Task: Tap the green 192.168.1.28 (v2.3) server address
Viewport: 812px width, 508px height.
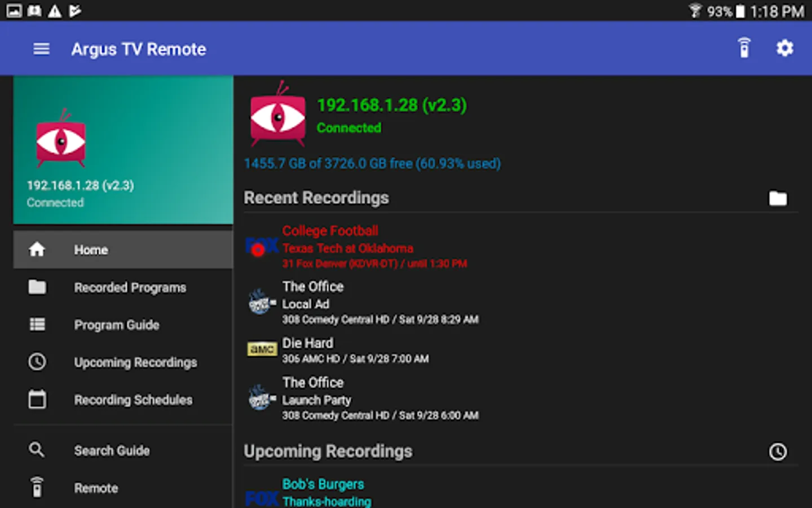Action: pyautogui.click(x=392, y=105)
